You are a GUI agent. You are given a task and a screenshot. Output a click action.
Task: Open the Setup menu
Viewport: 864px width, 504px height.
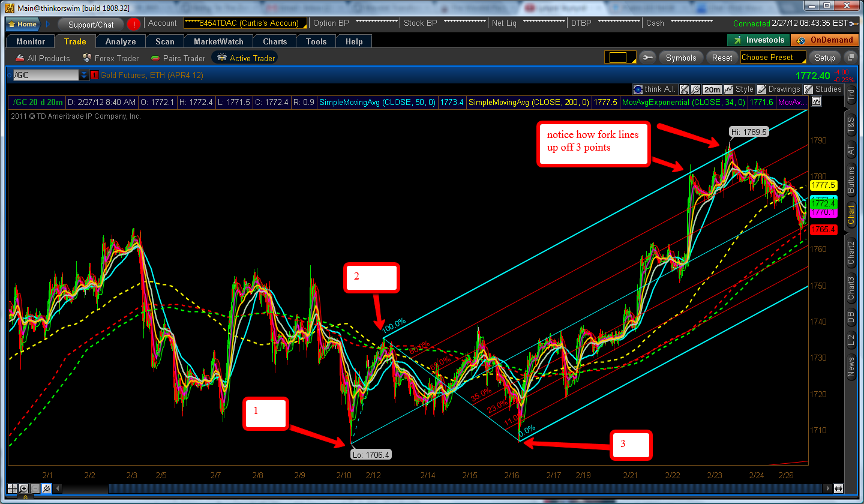[x=824, y=58]
